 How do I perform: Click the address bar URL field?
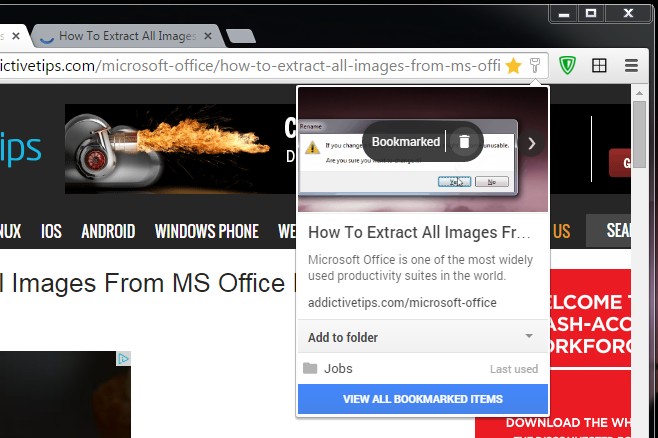point(250,66)
